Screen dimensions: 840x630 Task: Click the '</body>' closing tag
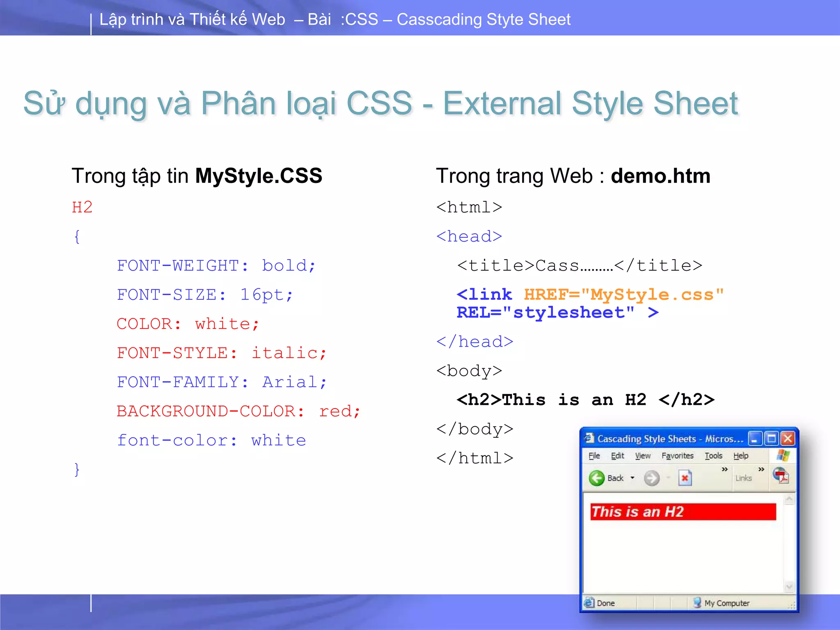tap(475, 429)
